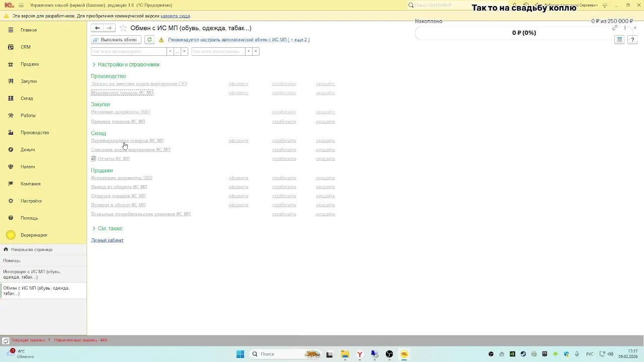Open form settings icon next to help
644x362 pixels.
[619, 40]
